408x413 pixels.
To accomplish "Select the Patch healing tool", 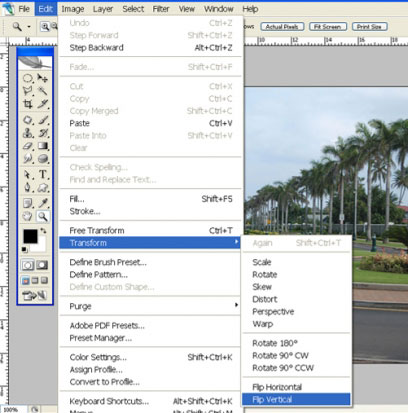I will pyautogui.click(x=28, y=120).
